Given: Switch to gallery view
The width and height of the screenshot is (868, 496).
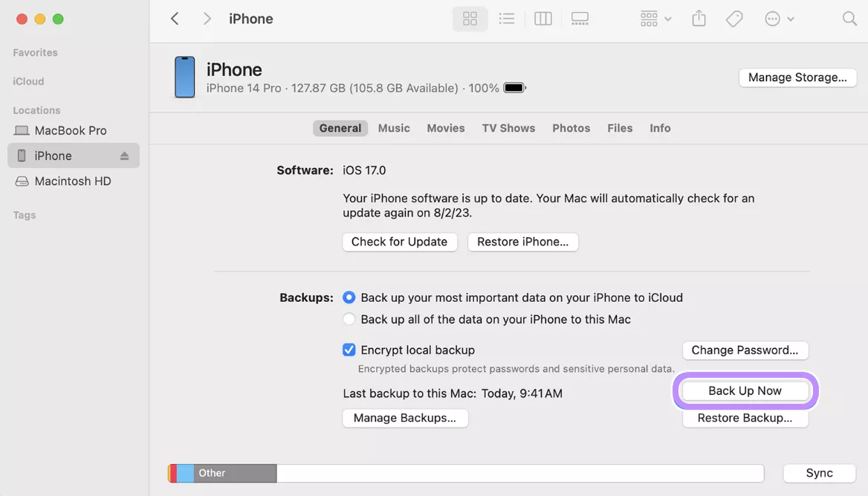Looking at the screenshot, I should click(x=580, y=18).
